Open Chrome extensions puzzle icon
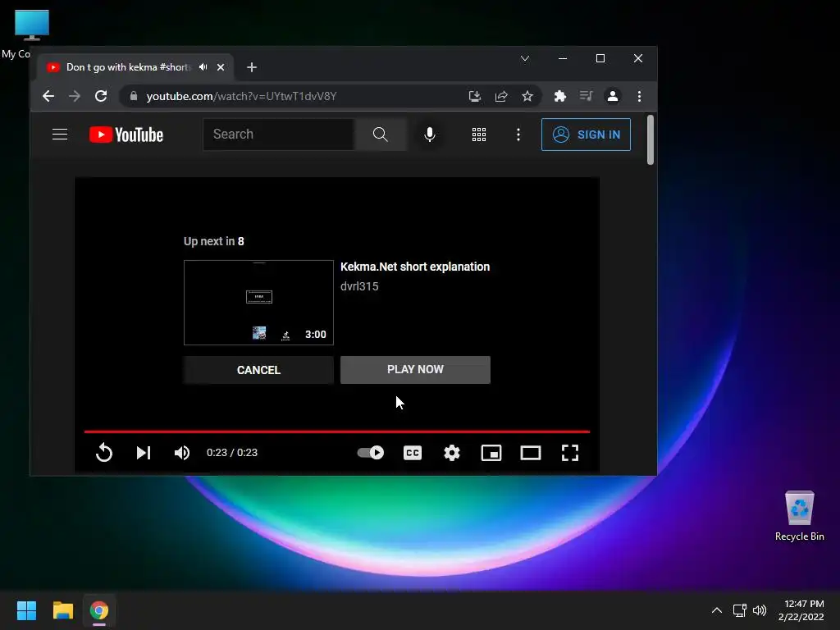The height and width of the screenshot is (630, 840). (559, 96)
